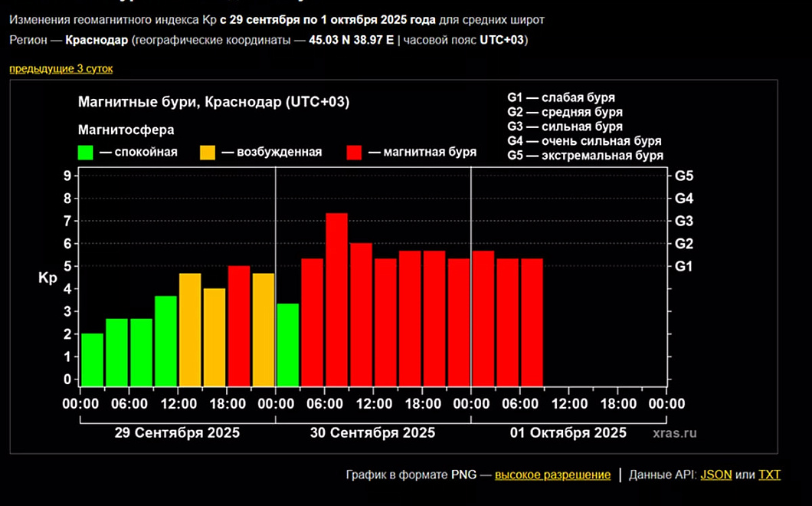Viewport: 812px width, 506px height.
Task: Click the G5 label on the right axis
Action: (684, 176)
